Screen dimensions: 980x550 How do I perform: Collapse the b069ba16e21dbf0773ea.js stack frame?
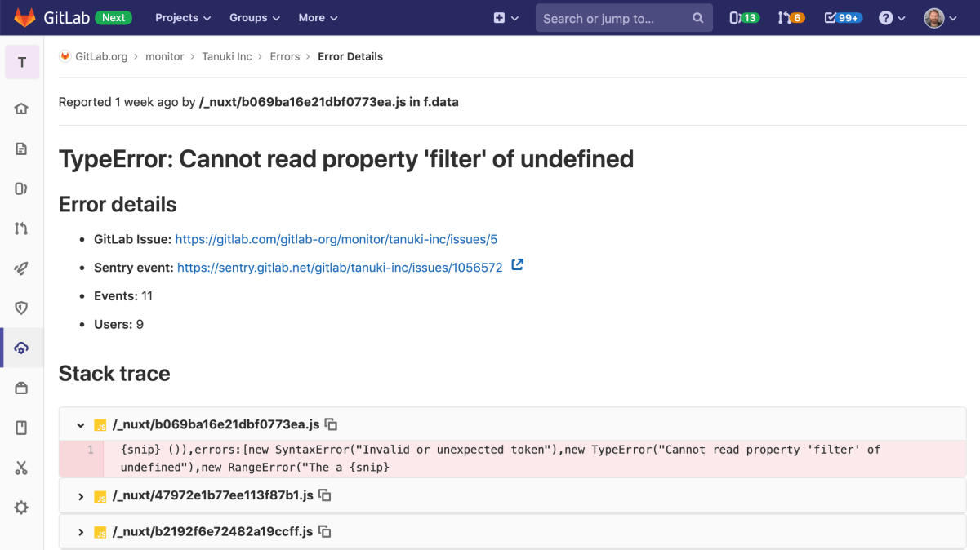point(80,425)
